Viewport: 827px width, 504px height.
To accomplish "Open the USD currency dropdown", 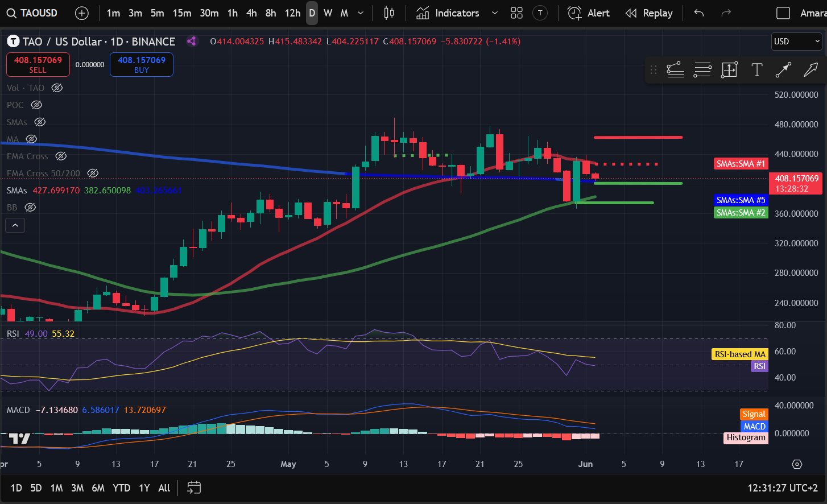I will [x=797, y=42].
